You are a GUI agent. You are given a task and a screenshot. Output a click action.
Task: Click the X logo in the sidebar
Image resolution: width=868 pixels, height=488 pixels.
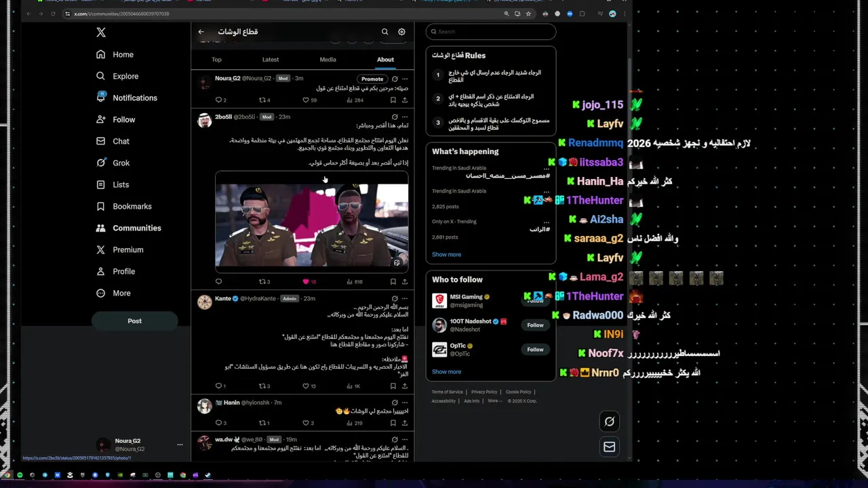click(101, 33)
